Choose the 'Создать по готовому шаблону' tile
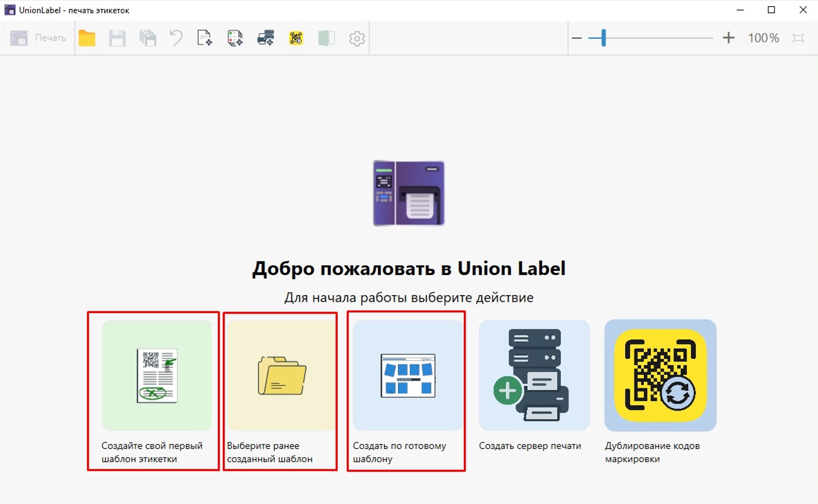818x504 pixels. coord(408,375)
